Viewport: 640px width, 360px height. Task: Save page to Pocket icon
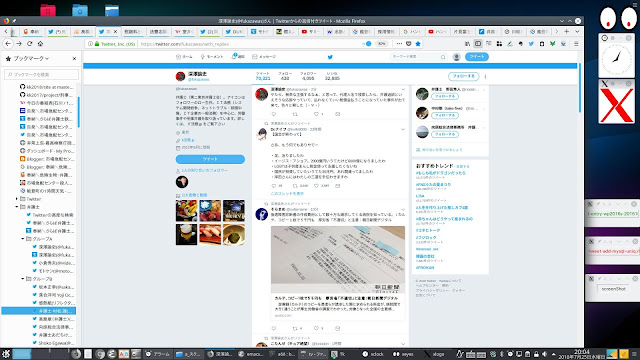tap(409, 44)
